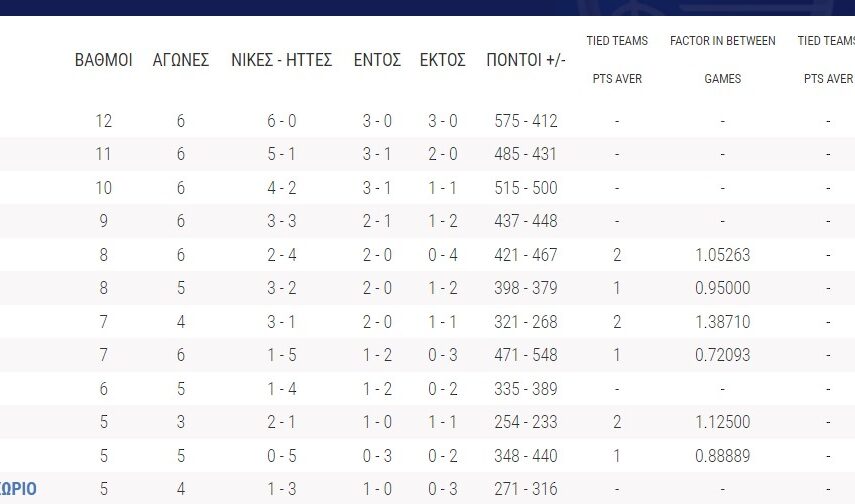This screenshot has height=504, width=855.
Task: Select the 515 - 500 points cell
Action: [526, 188]
